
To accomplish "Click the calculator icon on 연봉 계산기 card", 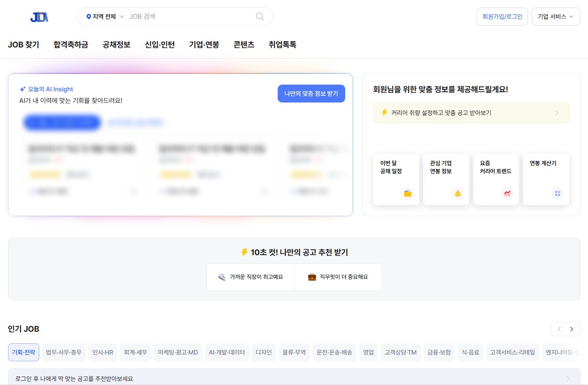I will pyautogui.click(x=557, y=193).
